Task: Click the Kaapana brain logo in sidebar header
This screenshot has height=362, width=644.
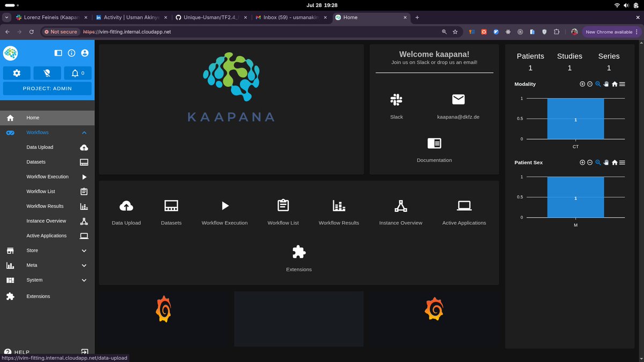Action: point(11,53)
